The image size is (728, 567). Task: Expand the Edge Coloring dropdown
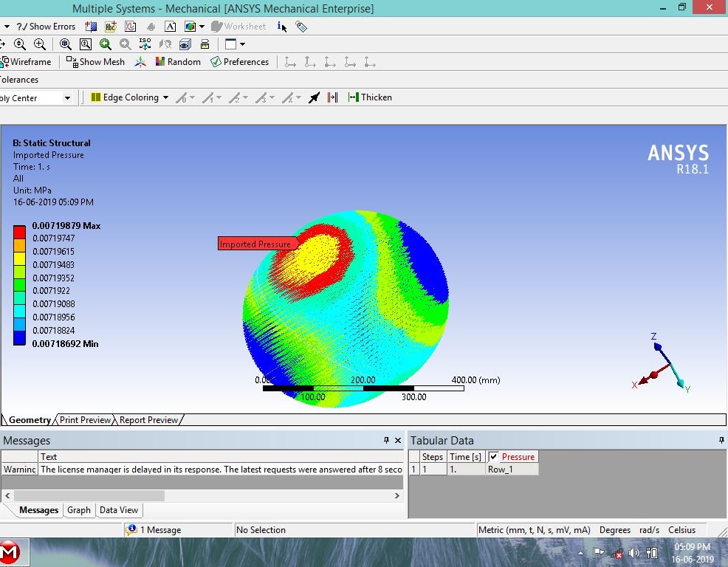pos(165,97)
